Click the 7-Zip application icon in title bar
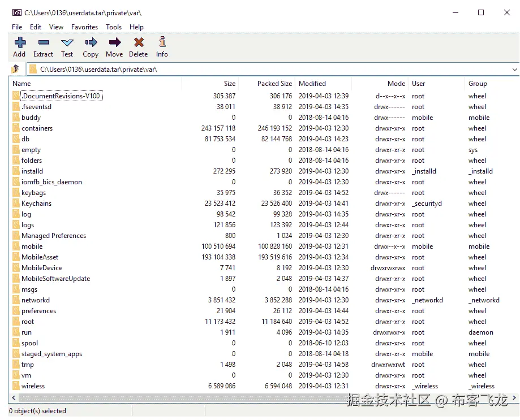520x420 pixels. coord(17,12)
